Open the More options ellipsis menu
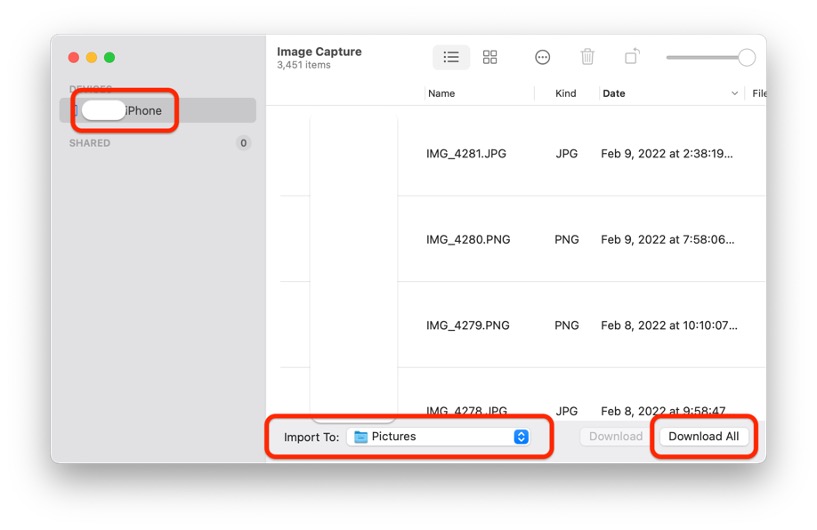Viewport: 817px width, 530px height. (x=542, y=58)
